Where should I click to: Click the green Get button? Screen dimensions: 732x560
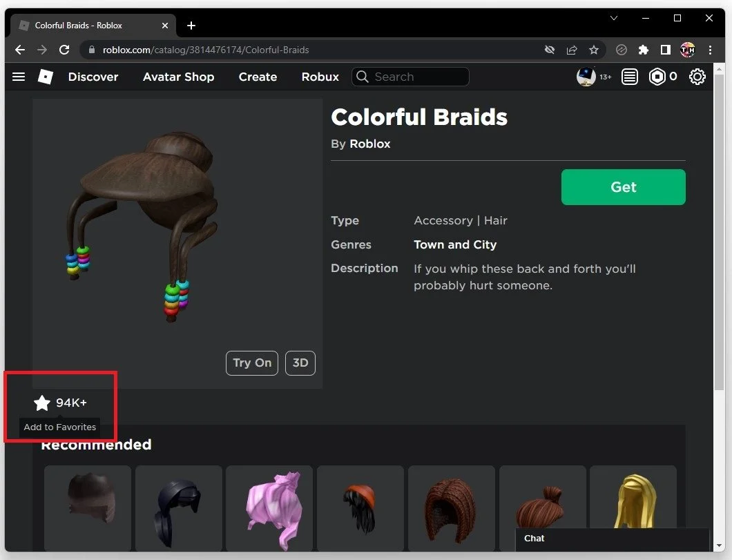623,187
